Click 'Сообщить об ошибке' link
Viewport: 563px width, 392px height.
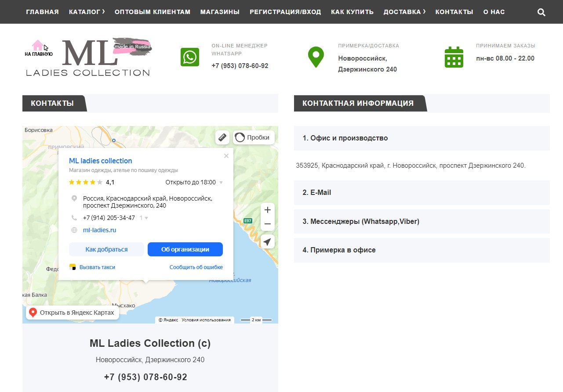(196, 267)
